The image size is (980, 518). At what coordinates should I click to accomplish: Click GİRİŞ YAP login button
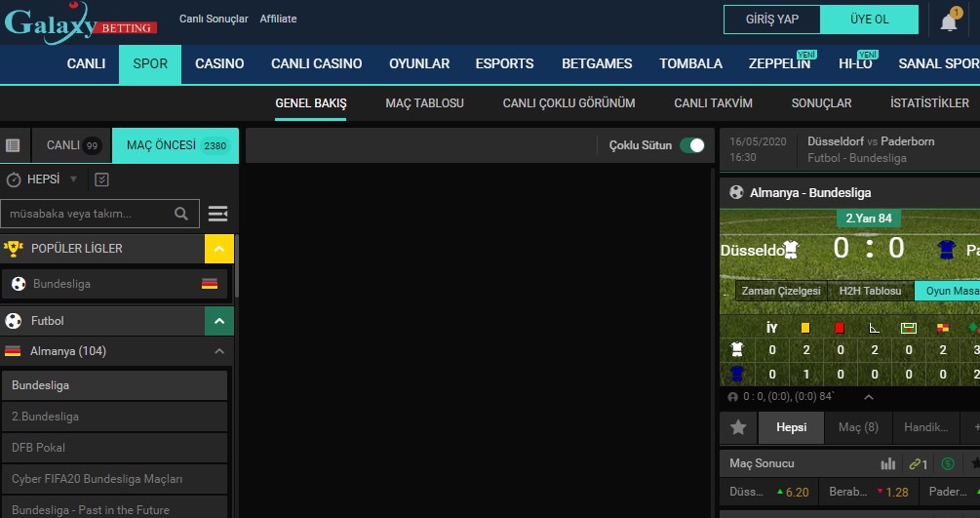772,20
